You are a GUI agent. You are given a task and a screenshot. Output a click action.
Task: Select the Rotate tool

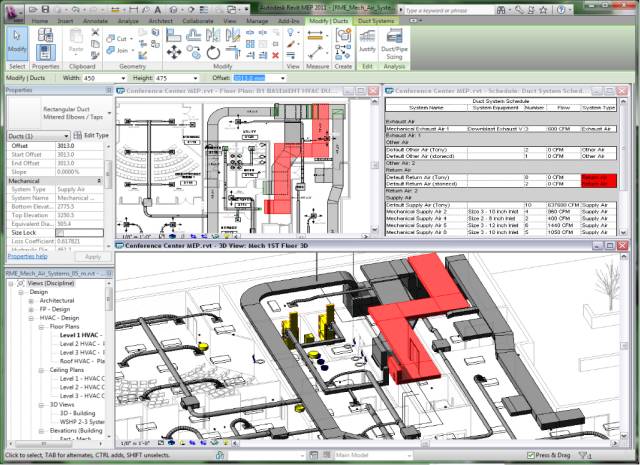[x=213, y=53]
